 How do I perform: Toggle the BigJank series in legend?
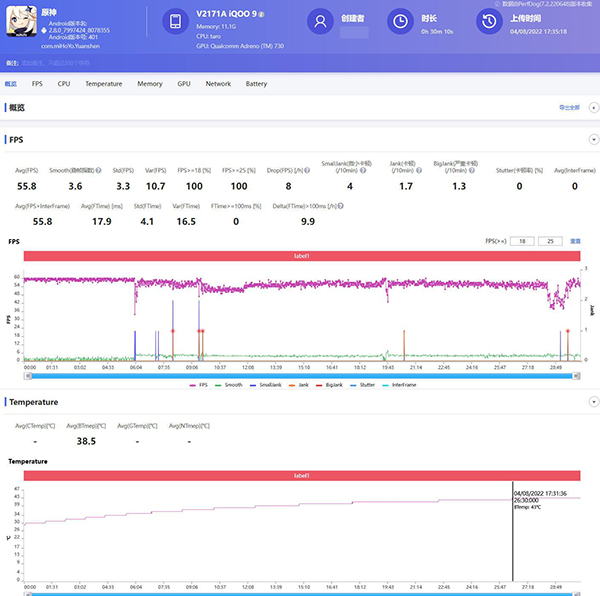(x=338, y=384)
